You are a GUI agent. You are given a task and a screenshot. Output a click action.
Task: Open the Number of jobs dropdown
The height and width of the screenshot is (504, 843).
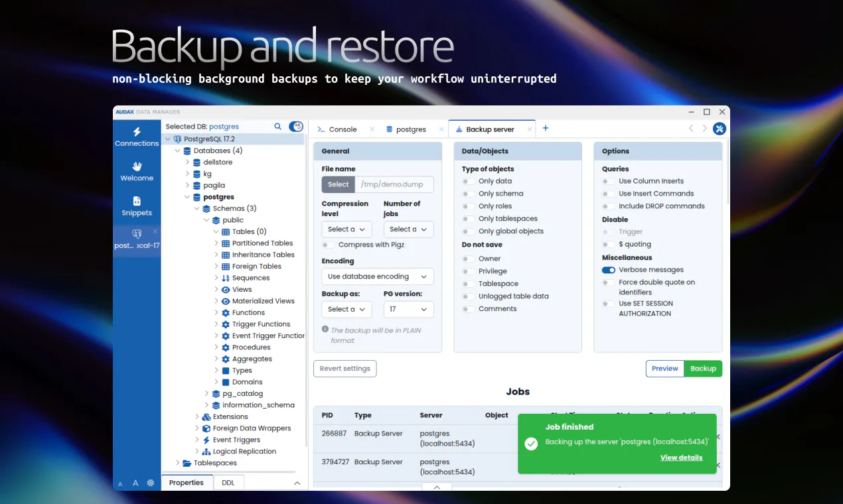pyautogui.click(x=408, y=229)
